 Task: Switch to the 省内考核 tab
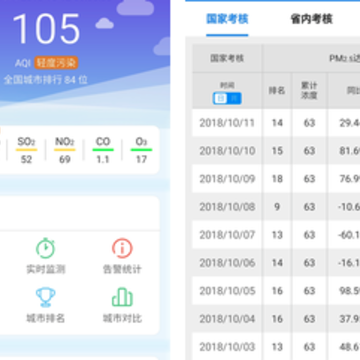(312, 19)
